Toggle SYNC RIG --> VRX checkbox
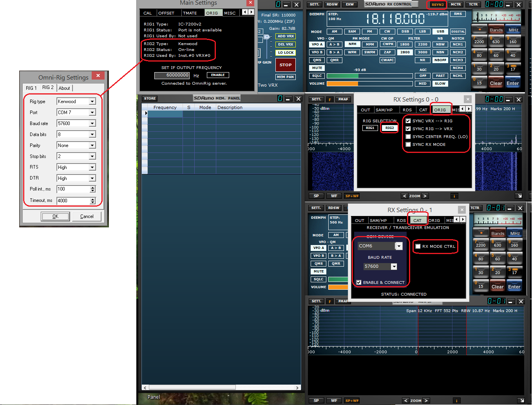Screen dimensions: 532x405 pyautogui.click(x=408, y=129)
